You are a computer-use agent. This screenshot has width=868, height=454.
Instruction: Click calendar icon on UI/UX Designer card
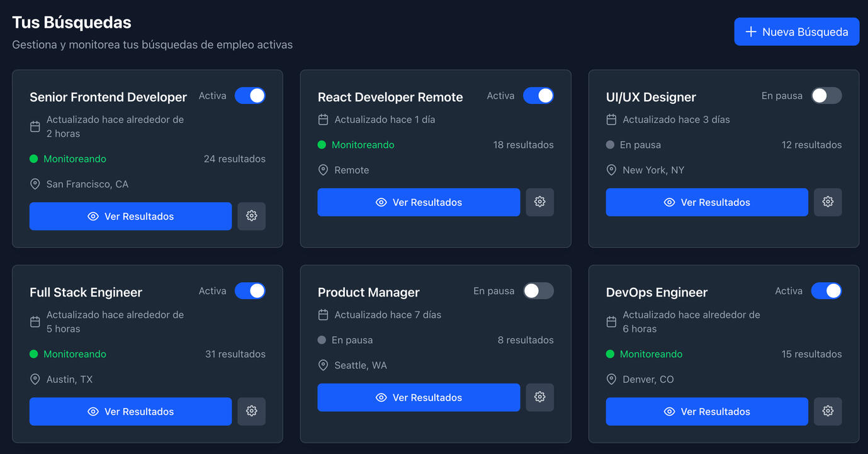coord(611,120)
